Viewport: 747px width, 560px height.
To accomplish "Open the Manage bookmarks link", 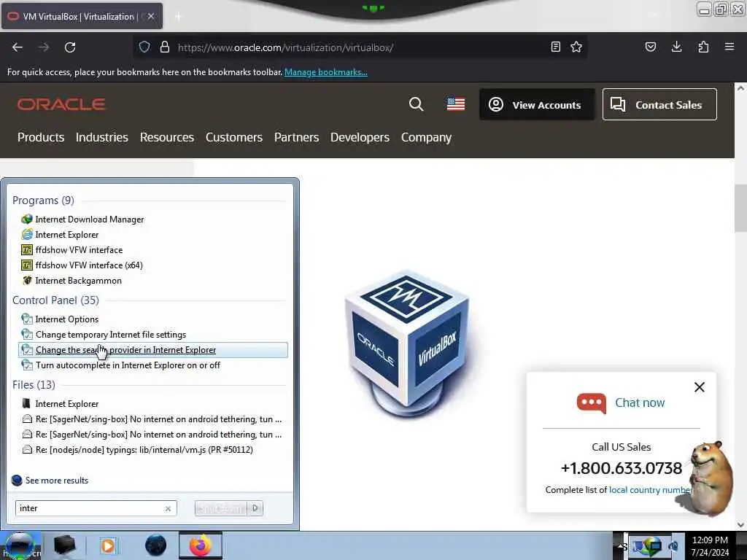I will click(x=326, y=72).
